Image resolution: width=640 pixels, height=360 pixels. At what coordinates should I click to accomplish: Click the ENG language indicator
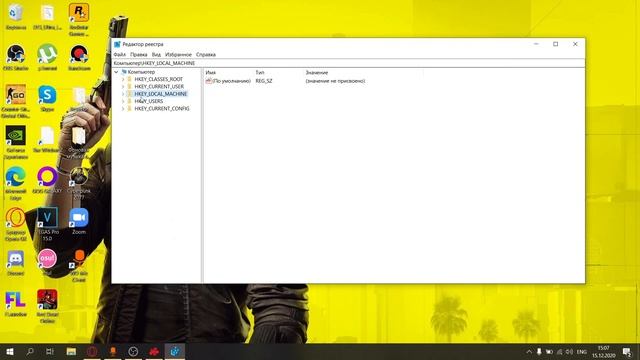point(582,351)
